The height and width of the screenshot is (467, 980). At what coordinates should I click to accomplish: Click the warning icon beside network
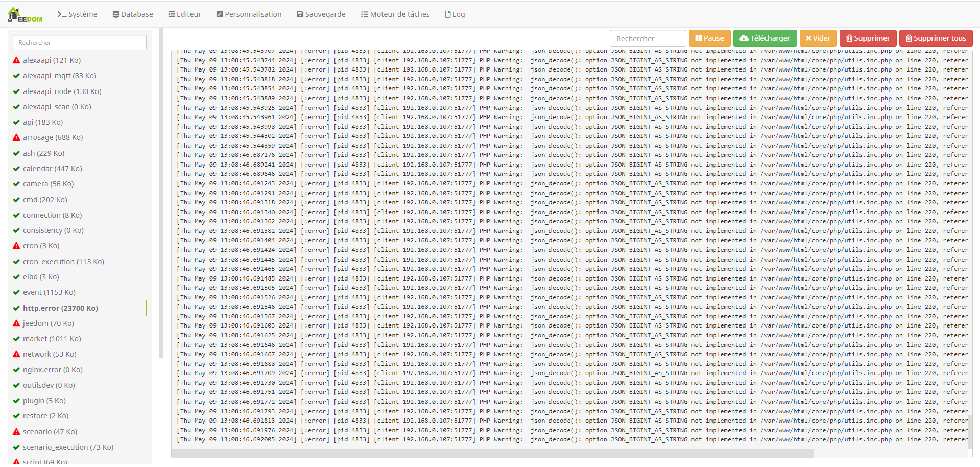pyautogui.click(x=16, y=354)
